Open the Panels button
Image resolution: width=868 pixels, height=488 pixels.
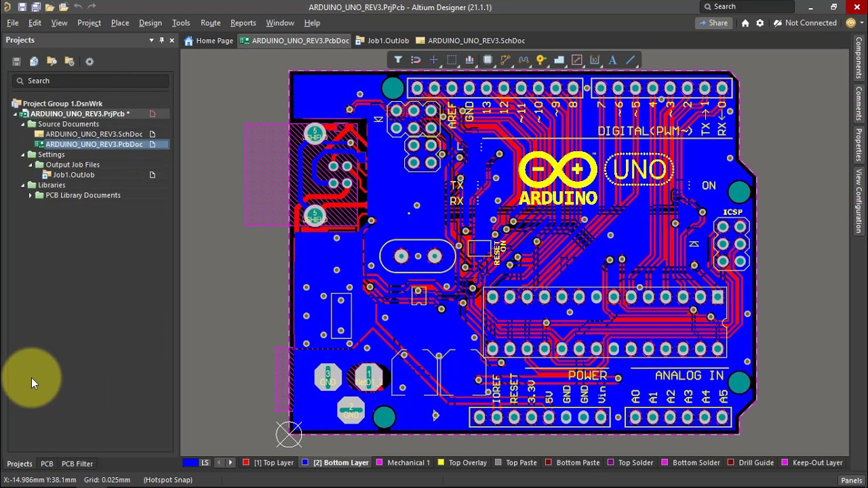pyautogui.click(x=851, y=481)
